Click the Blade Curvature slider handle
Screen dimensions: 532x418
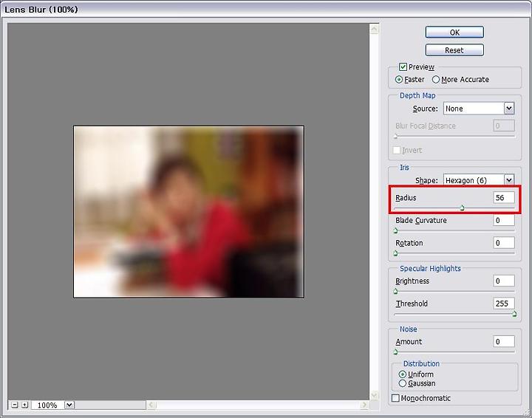click(395, 230)
